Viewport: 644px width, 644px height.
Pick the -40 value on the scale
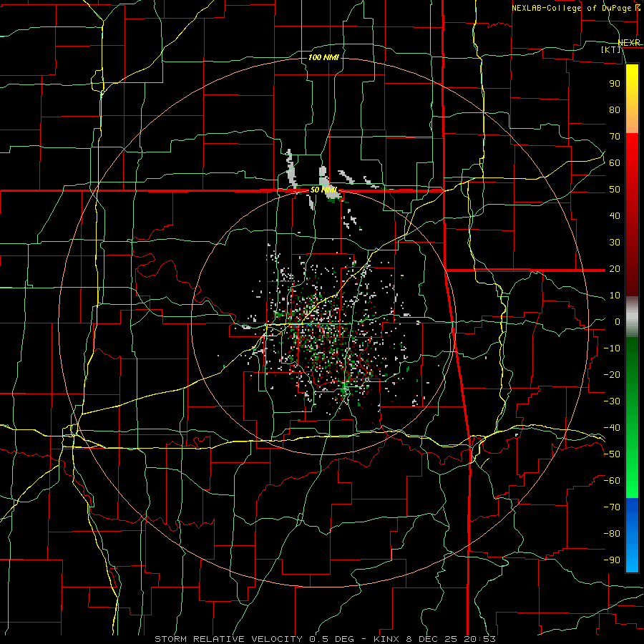[612, 428]
